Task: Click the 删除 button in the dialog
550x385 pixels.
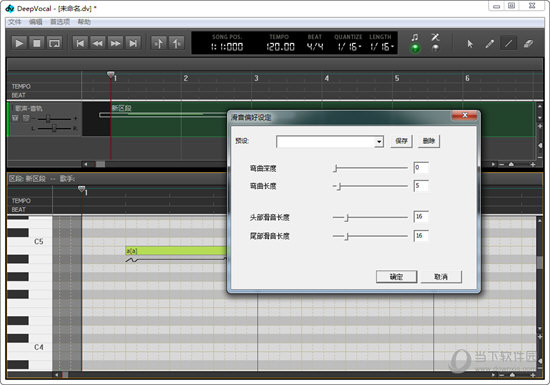Action: pyautogui.click(x=429, y=141)
